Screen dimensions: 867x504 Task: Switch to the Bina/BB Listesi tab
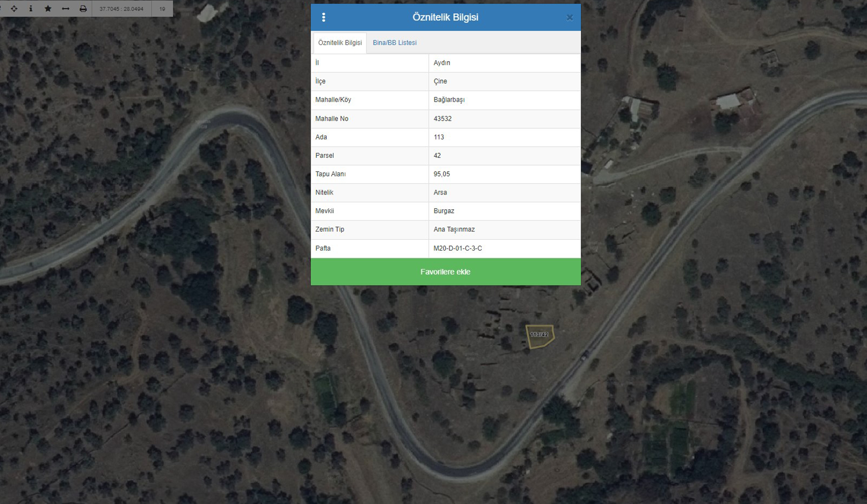[395, 43]
